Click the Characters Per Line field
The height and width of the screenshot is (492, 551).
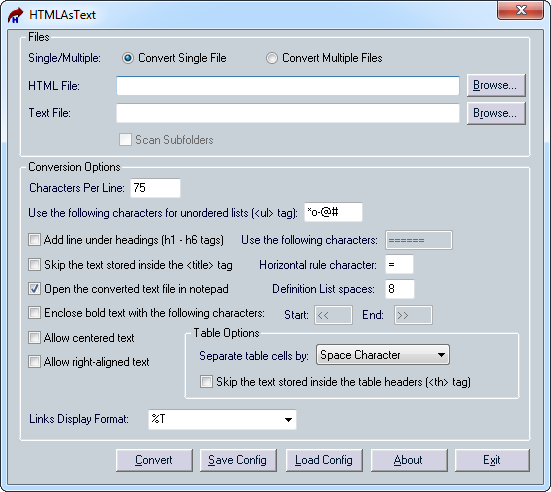pos(155,188)
